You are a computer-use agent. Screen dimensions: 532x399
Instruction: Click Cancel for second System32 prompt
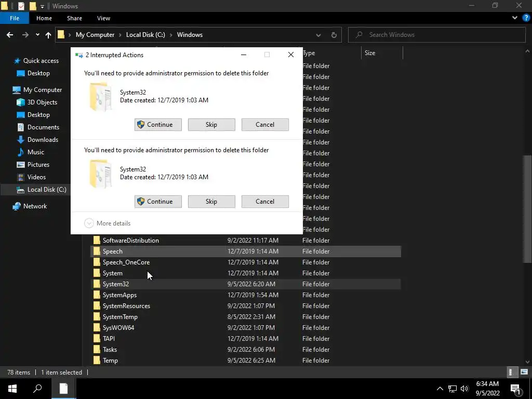[x=265, y=202]
